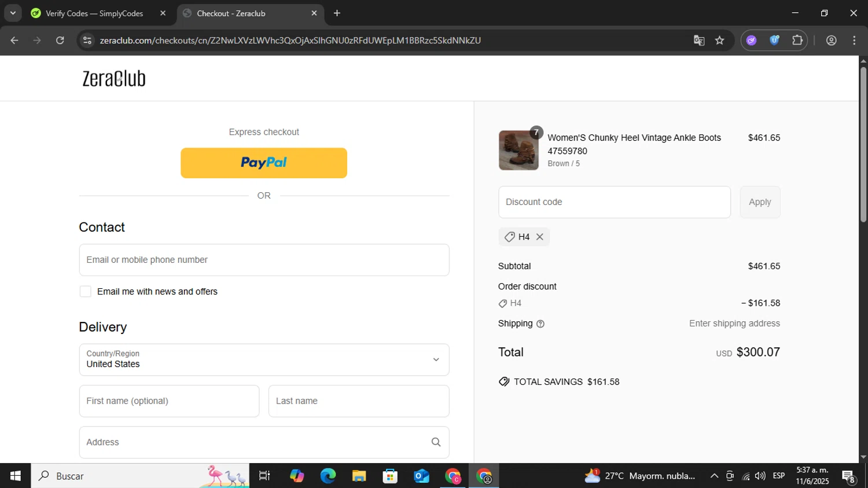Image resolution: width=868 pixels, height=488 pixels.
Task: Click the active Chrome taskbar icon
Action: (x=484, y=476)
